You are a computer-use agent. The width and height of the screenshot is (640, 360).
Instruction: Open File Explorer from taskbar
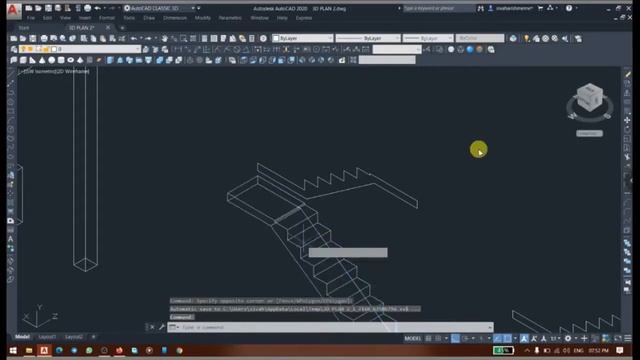pos(29,351)
